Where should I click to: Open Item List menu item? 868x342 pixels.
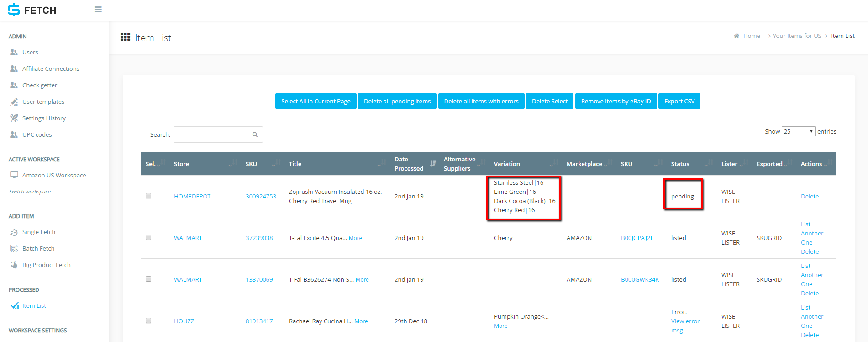[x=34, y=305]
